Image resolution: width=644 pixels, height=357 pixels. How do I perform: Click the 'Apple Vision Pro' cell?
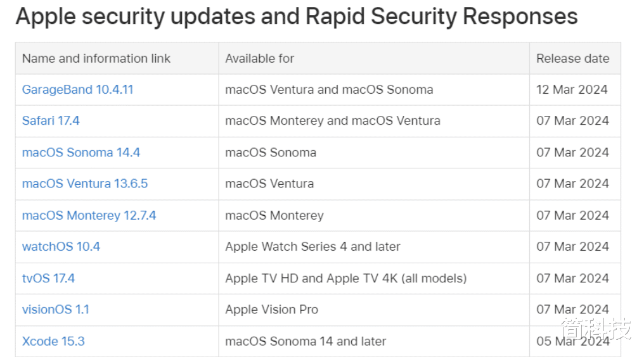(271, 310)
